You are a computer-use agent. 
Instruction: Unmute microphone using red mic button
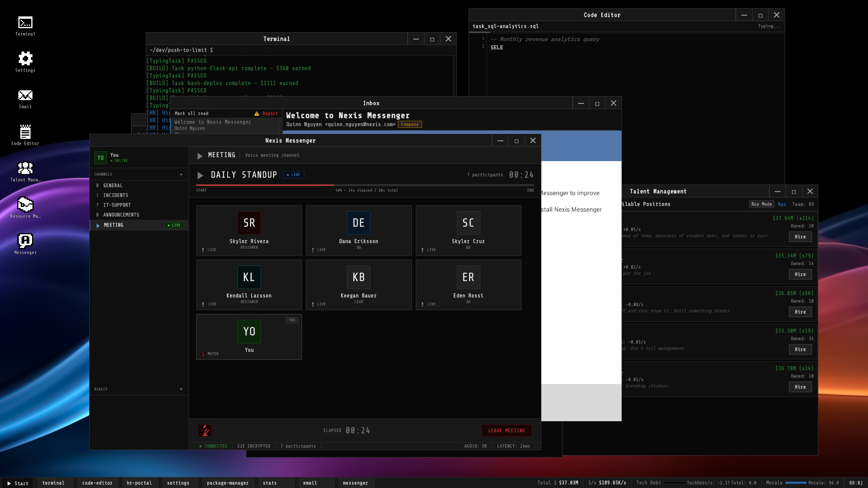pos(205,431)
